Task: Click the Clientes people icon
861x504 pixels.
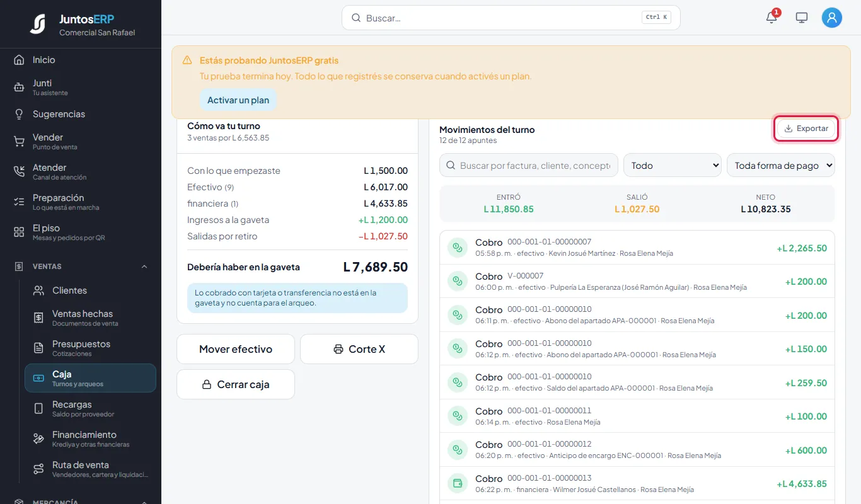Action: [x=38, y=290]
